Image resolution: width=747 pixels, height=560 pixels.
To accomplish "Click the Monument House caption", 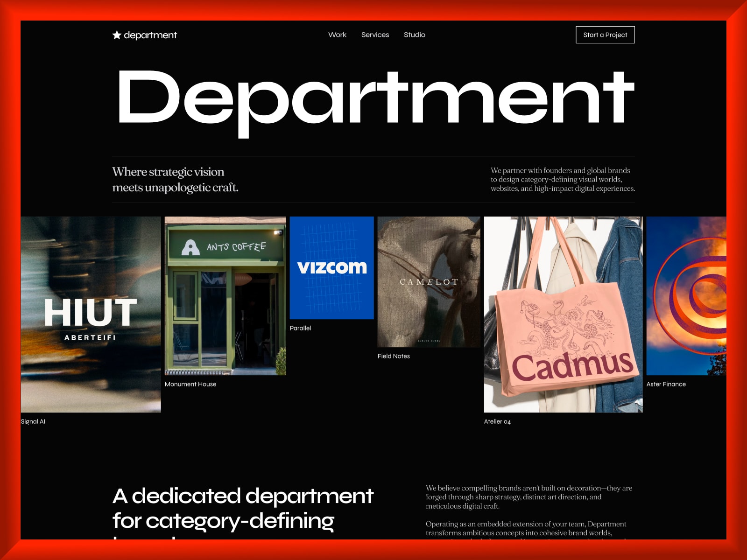I will (x=190, y=384).
